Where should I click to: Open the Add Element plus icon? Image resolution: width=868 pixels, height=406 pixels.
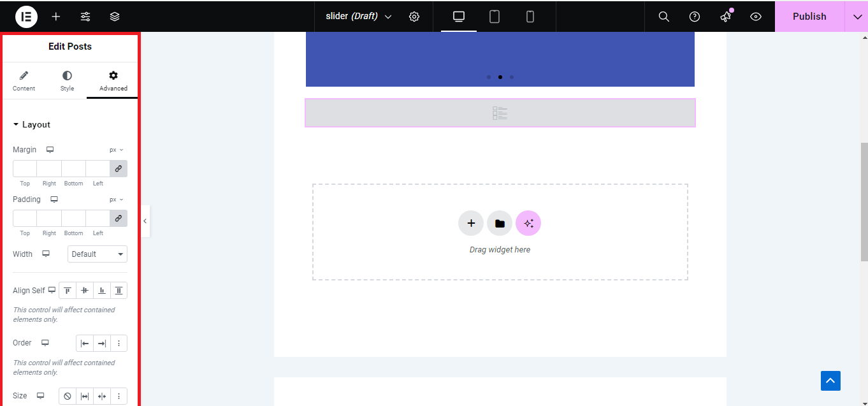(x=56, y=17)
